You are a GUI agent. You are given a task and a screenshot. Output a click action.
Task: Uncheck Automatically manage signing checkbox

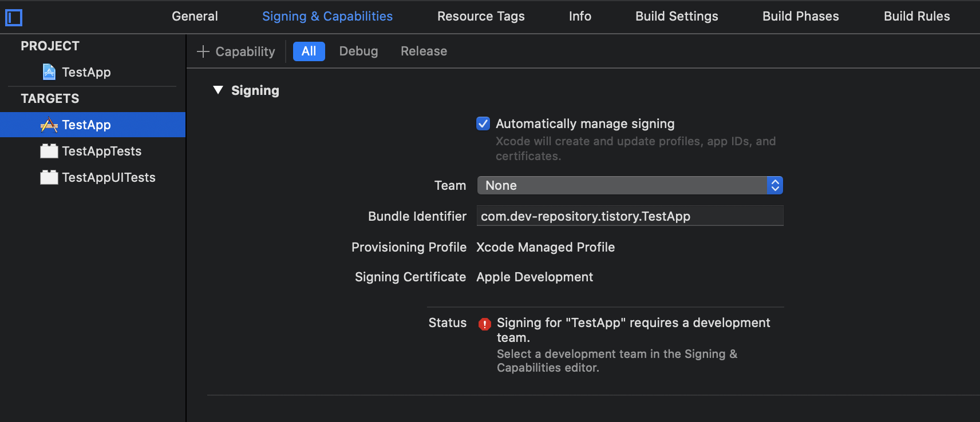[x=483, y=124]
